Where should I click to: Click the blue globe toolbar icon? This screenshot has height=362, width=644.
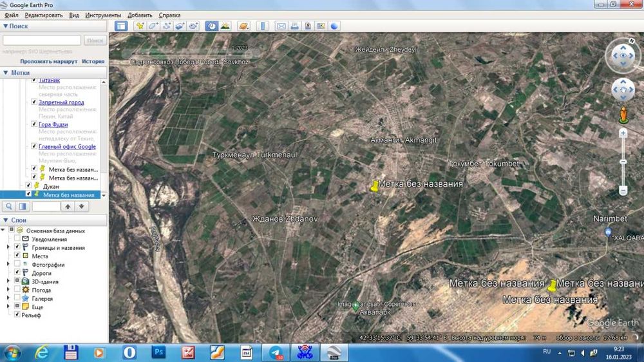tap(334, 26)
